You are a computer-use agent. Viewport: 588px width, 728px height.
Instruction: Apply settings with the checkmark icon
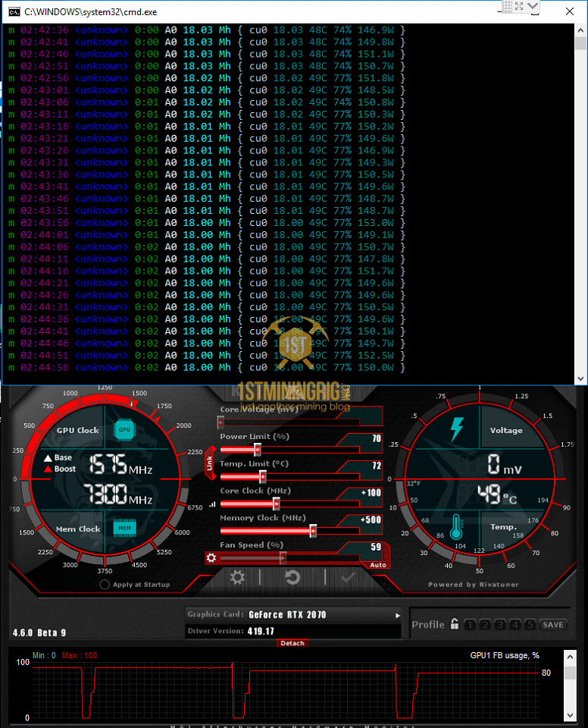[348, 577]
